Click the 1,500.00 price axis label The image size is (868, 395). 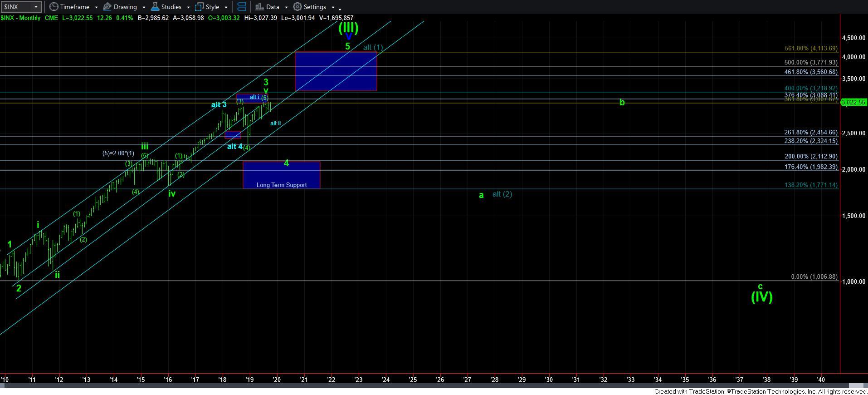point(853,216)
